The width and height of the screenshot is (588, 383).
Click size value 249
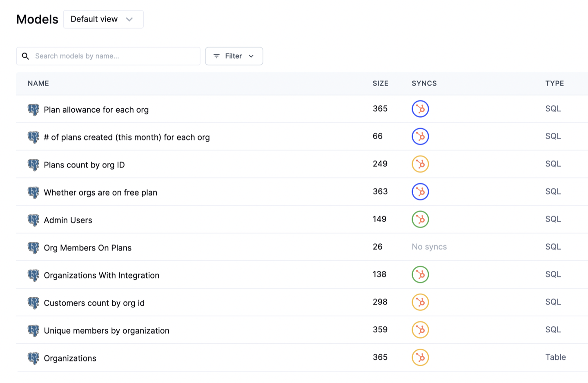pos(380,164)
